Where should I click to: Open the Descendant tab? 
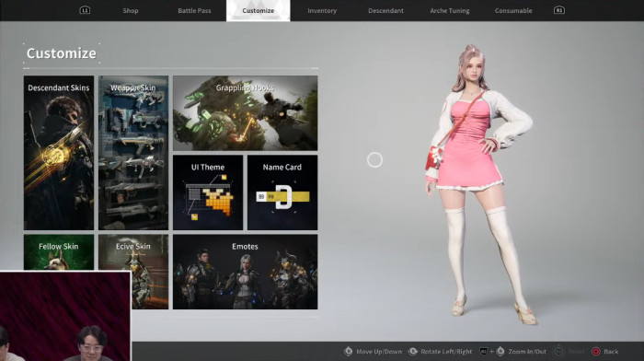point(385,11)
